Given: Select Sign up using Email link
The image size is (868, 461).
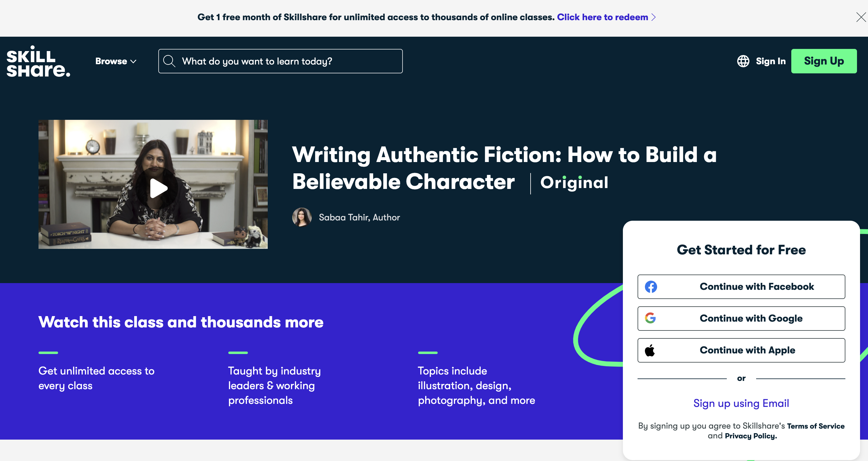Looking at the screenshot, I should [741, 403].
